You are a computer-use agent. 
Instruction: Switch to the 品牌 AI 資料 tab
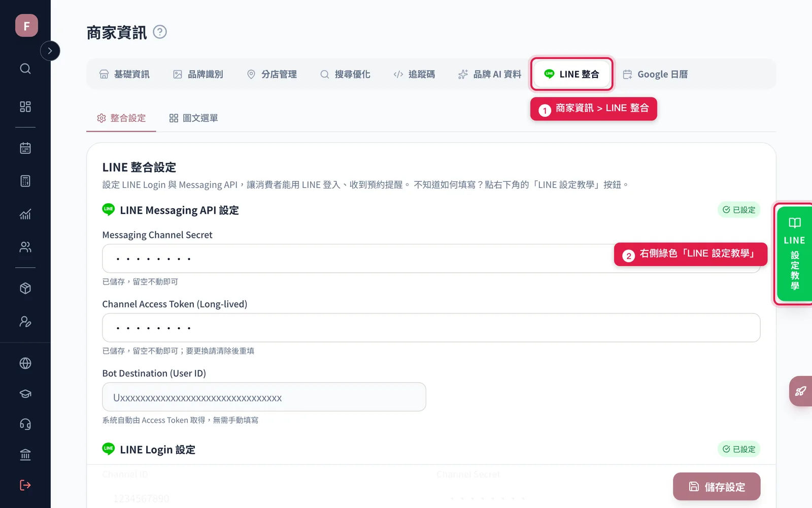point(490,74)
